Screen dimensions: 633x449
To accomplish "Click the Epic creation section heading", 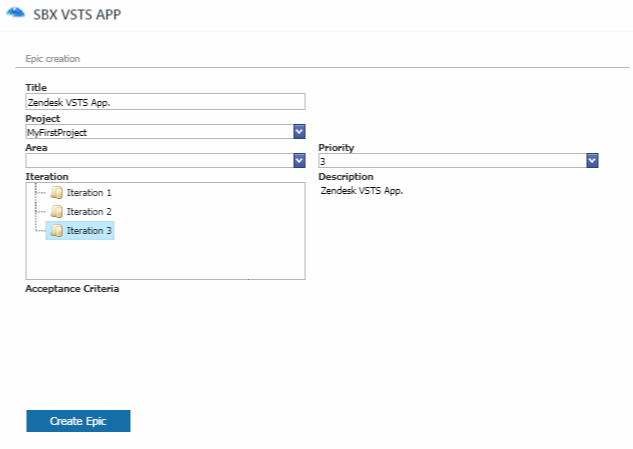I will point(52,59).
